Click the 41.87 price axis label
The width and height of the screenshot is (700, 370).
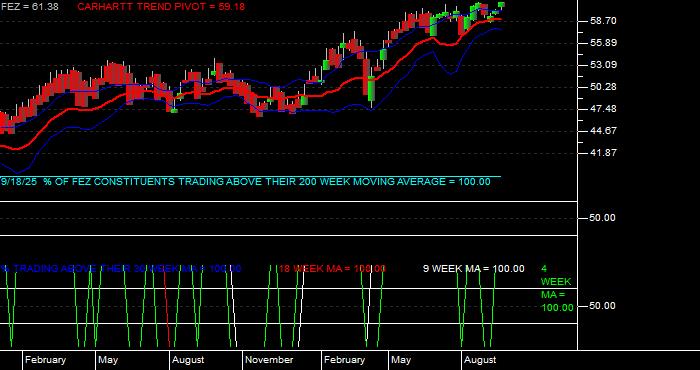[x=603, y=153]
